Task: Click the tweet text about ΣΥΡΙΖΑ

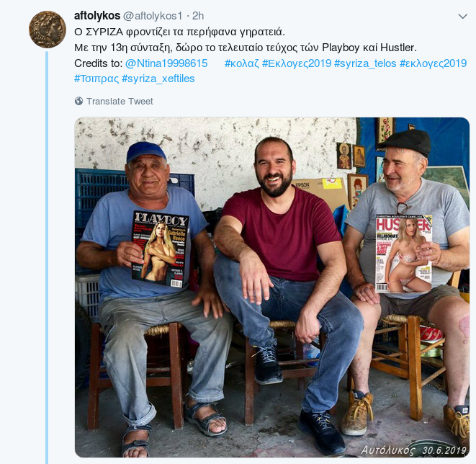Action: click(180, 32)
